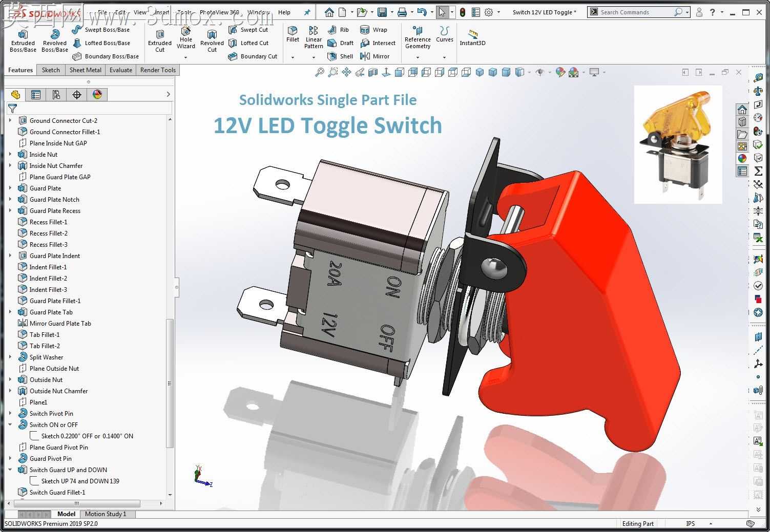This screenshot has height=532, width=770.
Task: Switch to the DisplayManager panel tab
Action: click(97, 94)
